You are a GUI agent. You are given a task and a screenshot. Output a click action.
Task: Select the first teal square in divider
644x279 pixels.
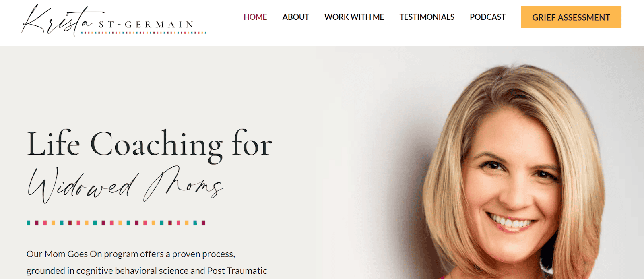29,223
